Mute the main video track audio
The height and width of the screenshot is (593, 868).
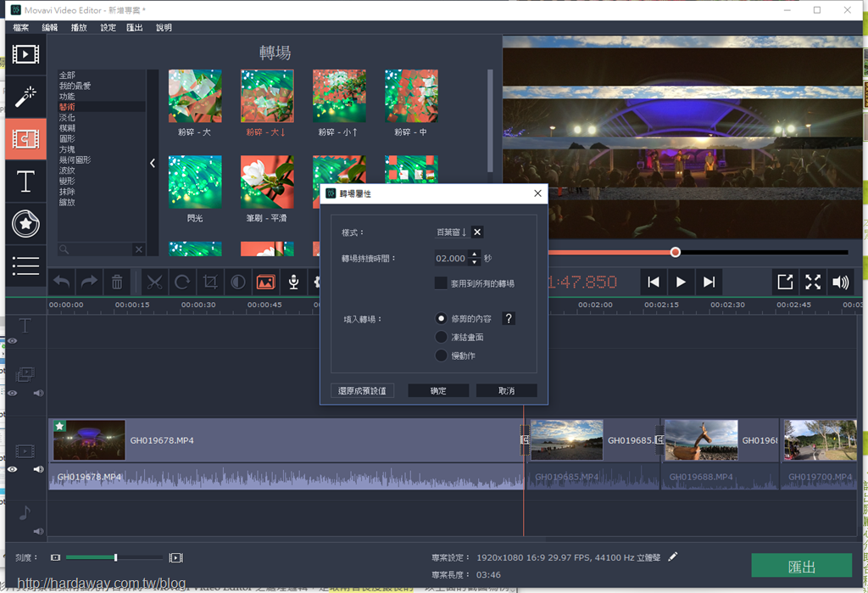click(38, 469)
